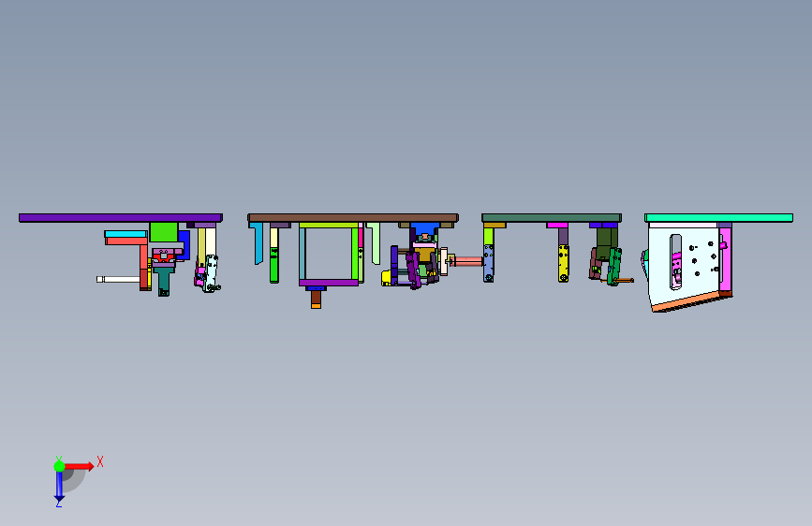This screenshot has height=526, width=812.
Task: Select the orange angled base of the rightmost assembly
Action: pos(688,302)
